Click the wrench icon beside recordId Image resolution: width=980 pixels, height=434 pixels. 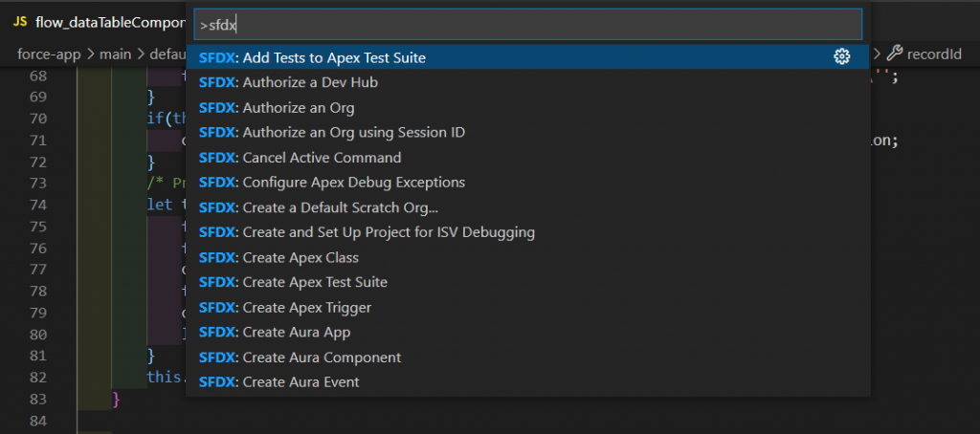click(x=895, y=54)
